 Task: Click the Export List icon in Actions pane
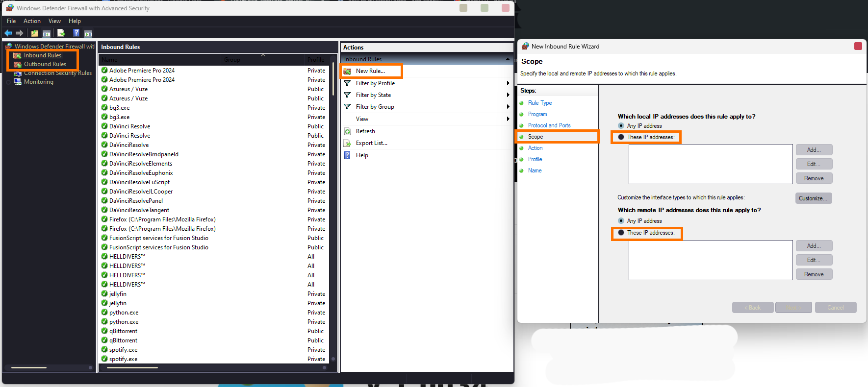point(347,143)
